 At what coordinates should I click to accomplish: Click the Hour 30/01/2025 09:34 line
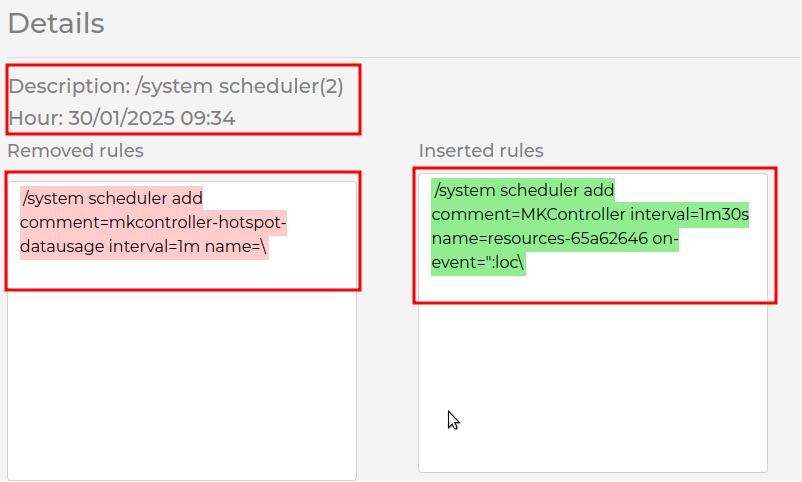[122, 118]
